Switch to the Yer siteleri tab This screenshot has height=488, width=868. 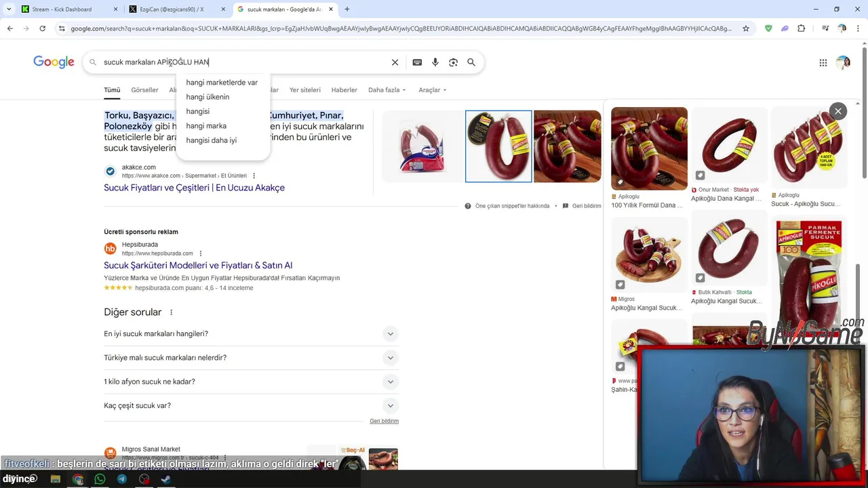[x=304, y=90]
